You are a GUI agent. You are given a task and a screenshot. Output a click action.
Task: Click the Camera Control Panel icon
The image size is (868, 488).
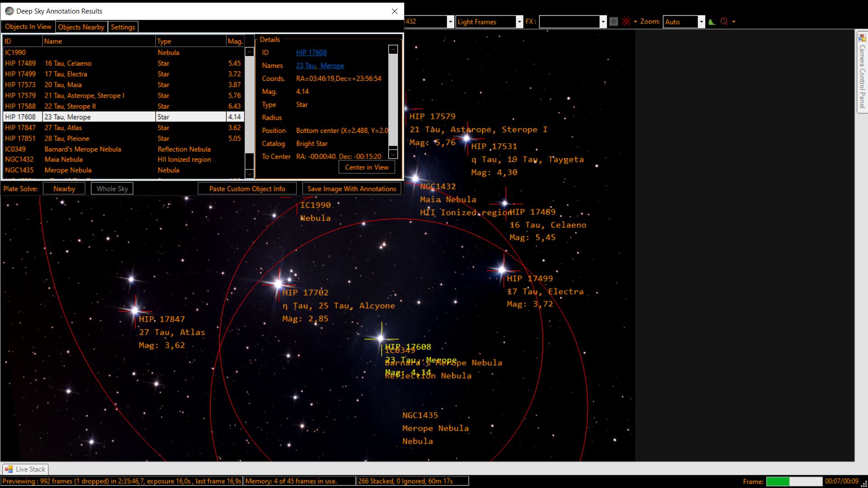coord(862,38)
